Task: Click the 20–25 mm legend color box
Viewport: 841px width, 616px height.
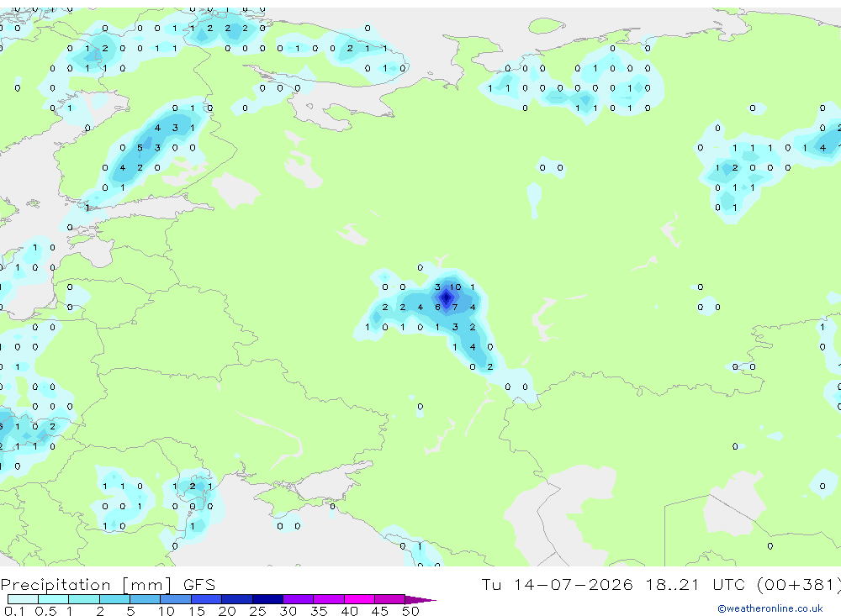Action: (x=237, y=599)
